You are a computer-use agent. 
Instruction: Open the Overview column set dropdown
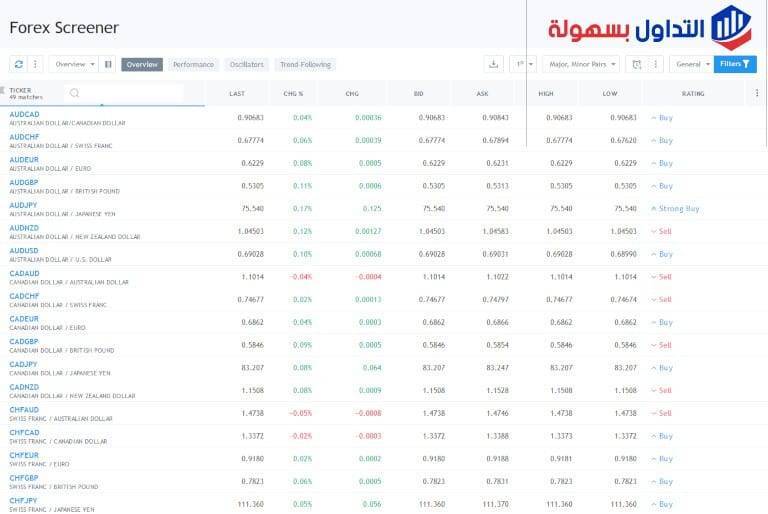pos(74,64)
